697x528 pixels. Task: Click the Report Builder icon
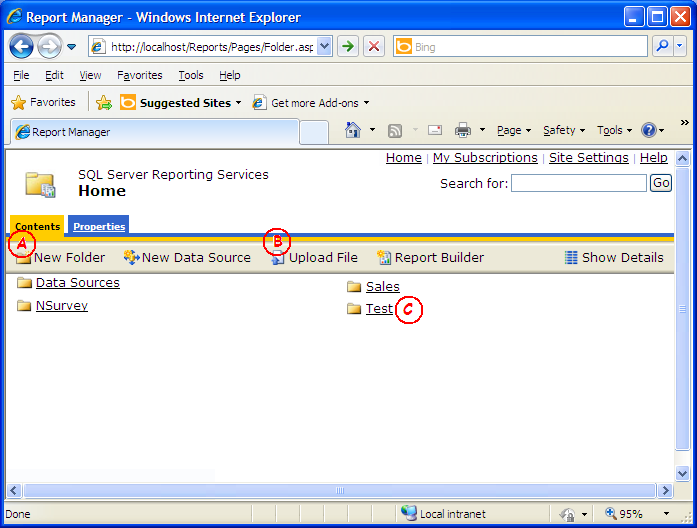tap(384, 257)
